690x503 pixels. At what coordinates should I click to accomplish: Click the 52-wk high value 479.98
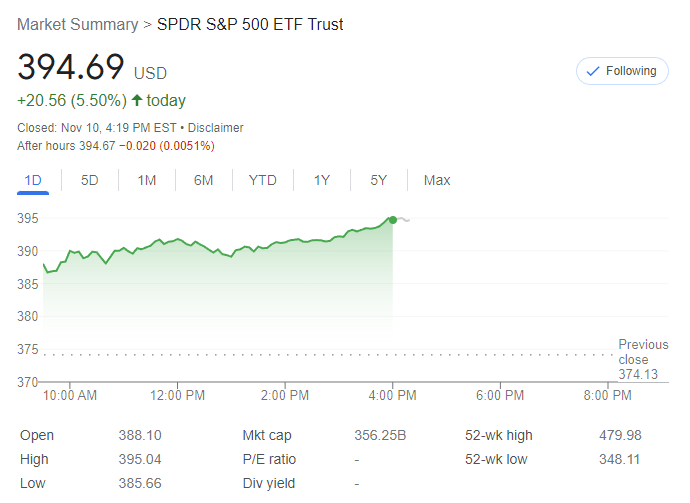pos(619,435)
